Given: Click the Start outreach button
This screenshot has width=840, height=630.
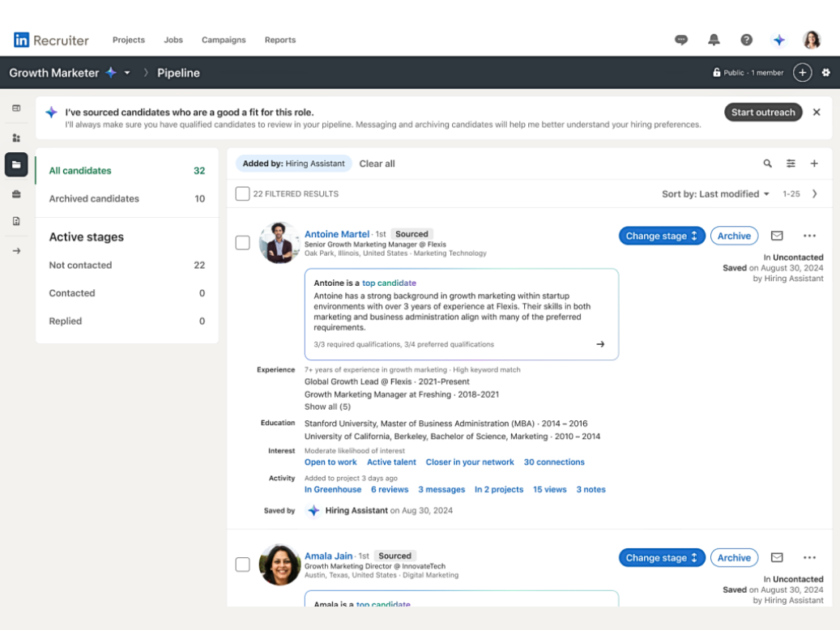Looking at the screenshot, I should pos(762,113).
